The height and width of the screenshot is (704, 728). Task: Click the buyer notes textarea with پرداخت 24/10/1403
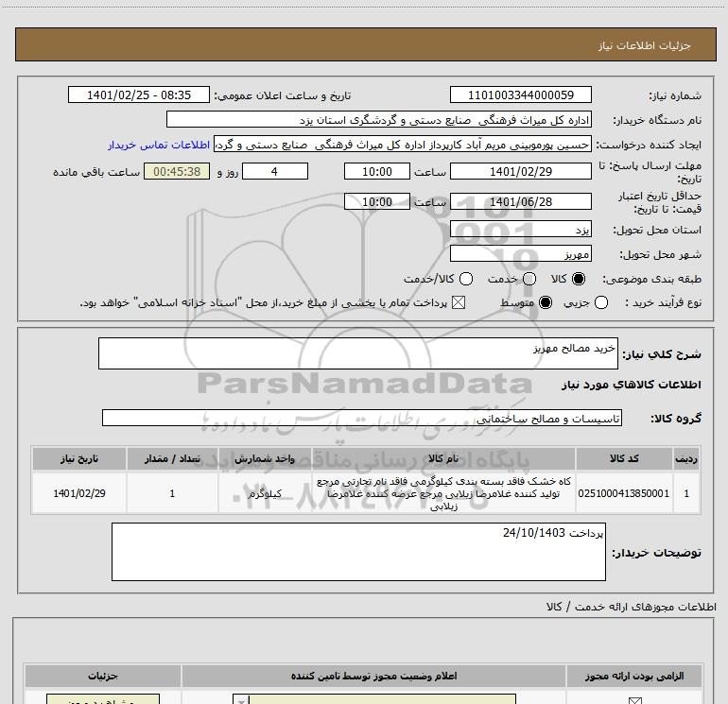coord(358,552)
